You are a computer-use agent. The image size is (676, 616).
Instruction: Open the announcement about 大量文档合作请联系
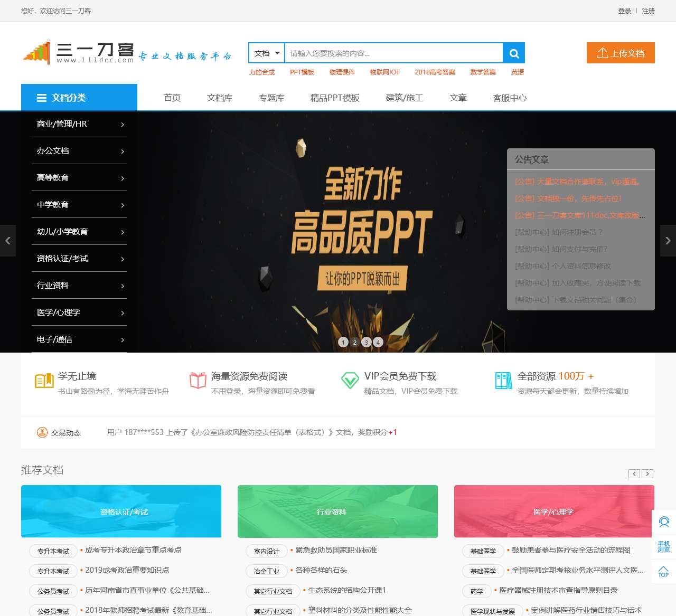[578, 182]
